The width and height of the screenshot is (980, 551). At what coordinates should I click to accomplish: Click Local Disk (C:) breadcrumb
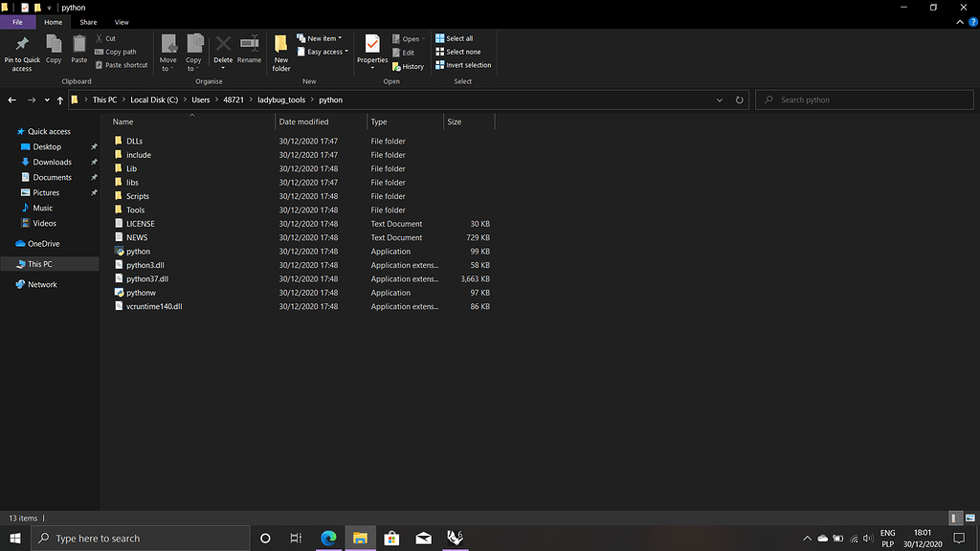(x=154, y=99)
